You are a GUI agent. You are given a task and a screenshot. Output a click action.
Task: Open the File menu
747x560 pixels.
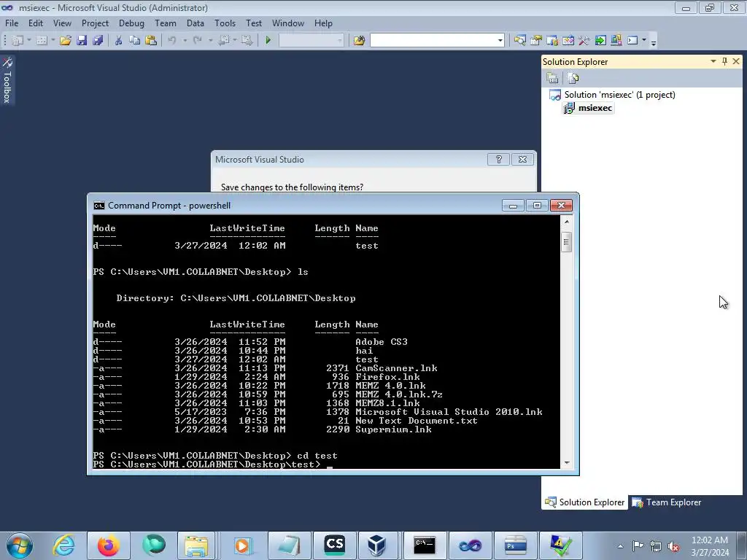point(12,23)
